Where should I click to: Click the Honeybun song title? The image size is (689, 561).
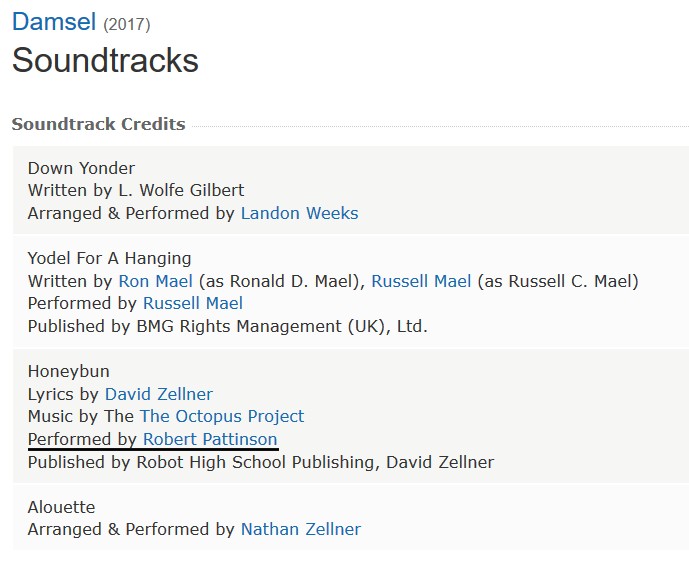coord(69,372)
